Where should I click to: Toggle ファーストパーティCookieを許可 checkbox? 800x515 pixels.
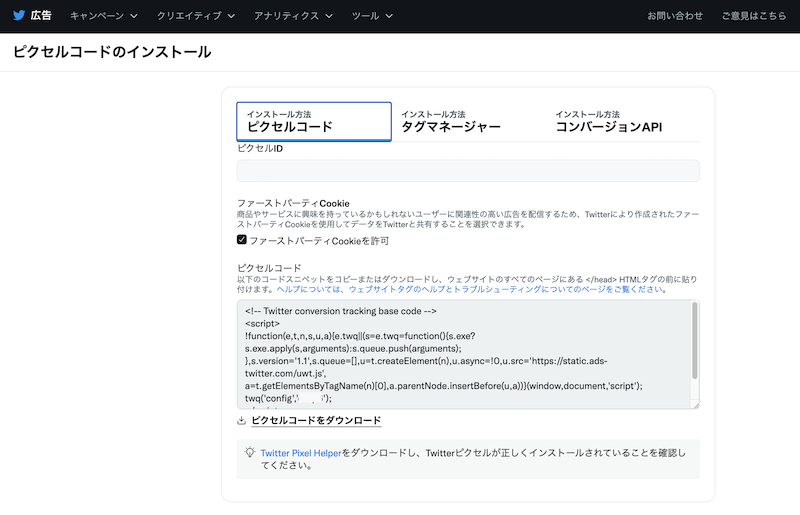pyautogui.click(x=242, y=240)
